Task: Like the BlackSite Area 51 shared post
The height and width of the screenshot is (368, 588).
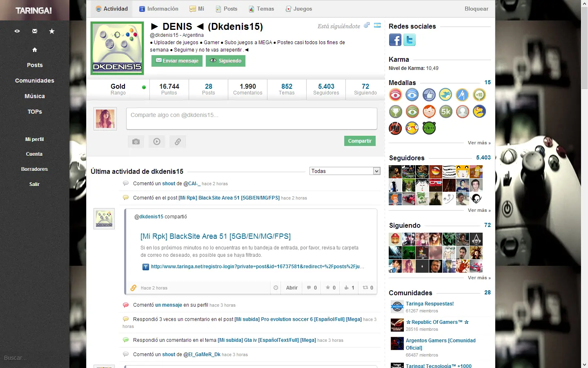Action: (349, 288)
